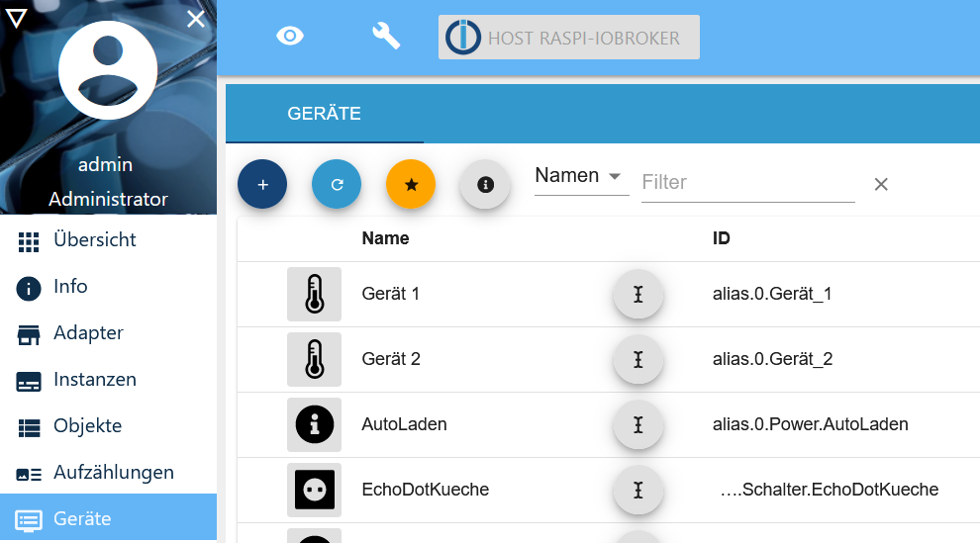Close the sidebar with the X icon

[x=196, y=19]
